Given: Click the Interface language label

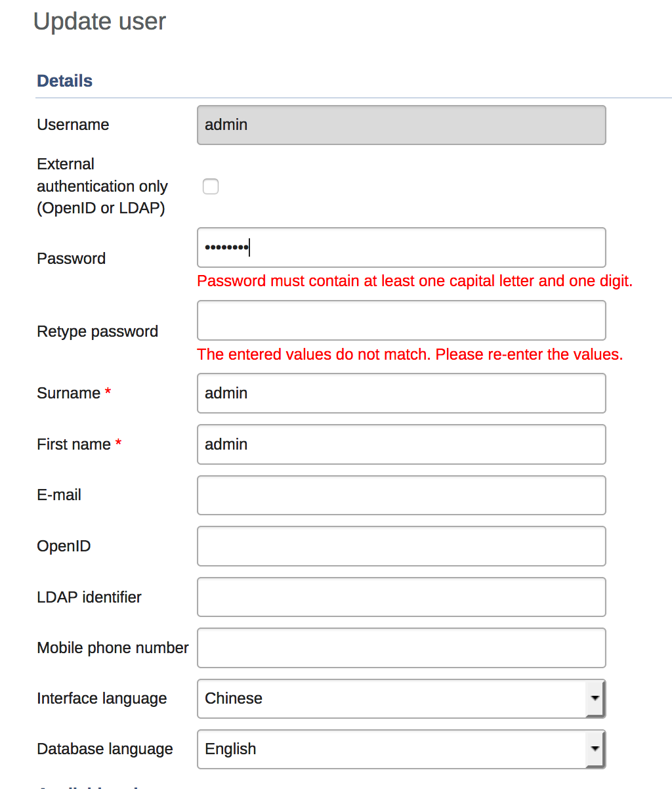Looking at the screenshot, I should pos(102,698).
